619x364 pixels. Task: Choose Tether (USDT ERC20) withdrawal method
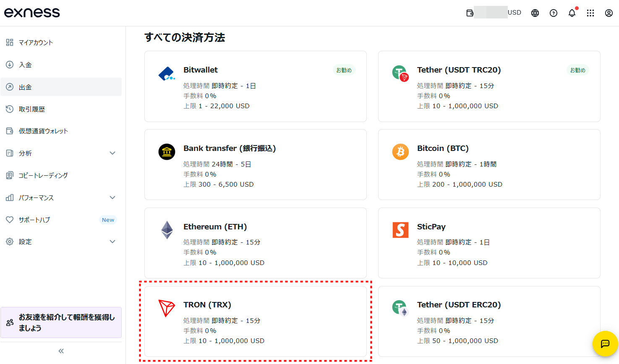click(489, 321)
